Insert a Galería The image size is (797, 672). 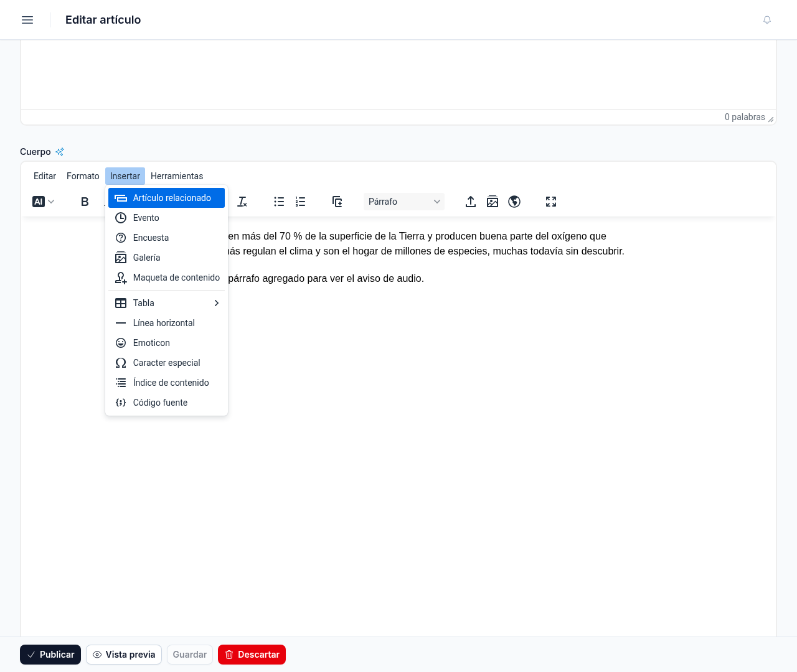click(x=166, y=258)
